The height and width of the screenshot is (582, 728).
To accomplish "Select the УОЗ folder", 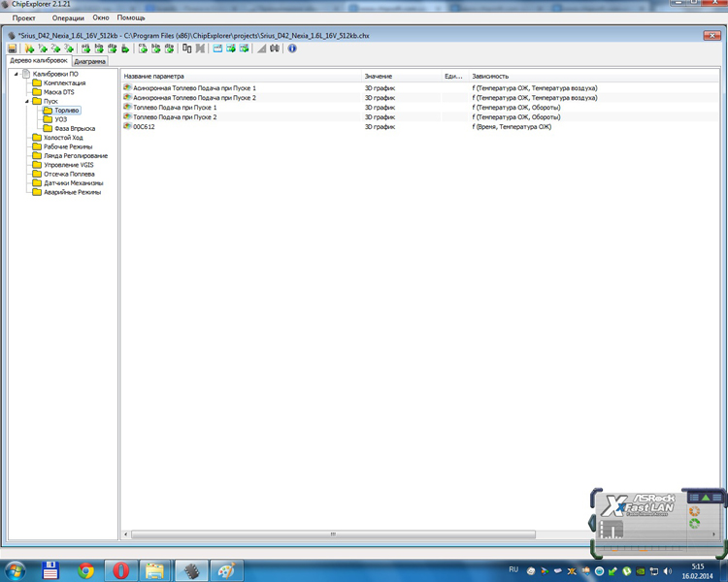I will 60,119.
